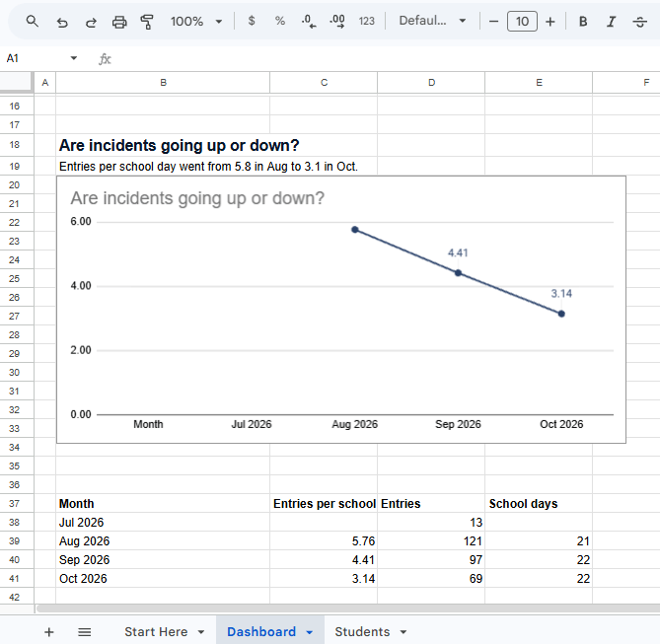Select the 'Jul 2026' table cell
The width and height of the screenshot is (660, 644).
163,523
